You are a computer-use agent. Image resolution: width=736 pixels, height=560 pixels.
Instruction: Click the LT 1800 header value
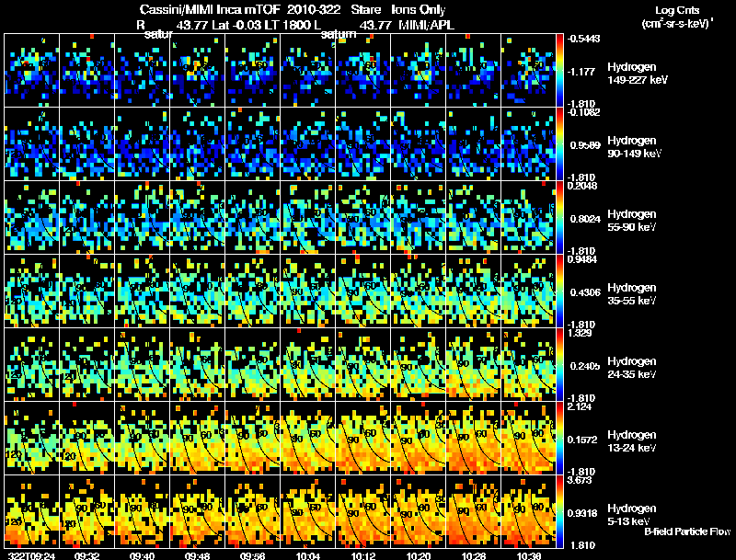(x=286, y=25)
